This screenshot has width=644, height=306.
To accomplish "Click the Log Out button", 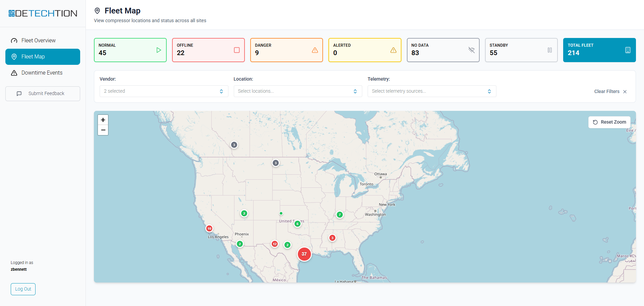I will (x=23, y=289).
